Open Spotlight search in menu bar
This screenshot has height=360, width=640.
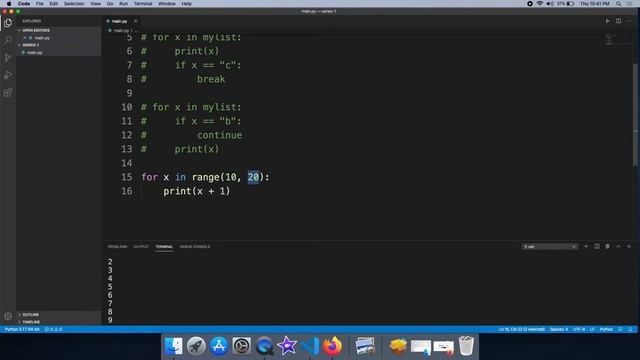pos(619,4)
